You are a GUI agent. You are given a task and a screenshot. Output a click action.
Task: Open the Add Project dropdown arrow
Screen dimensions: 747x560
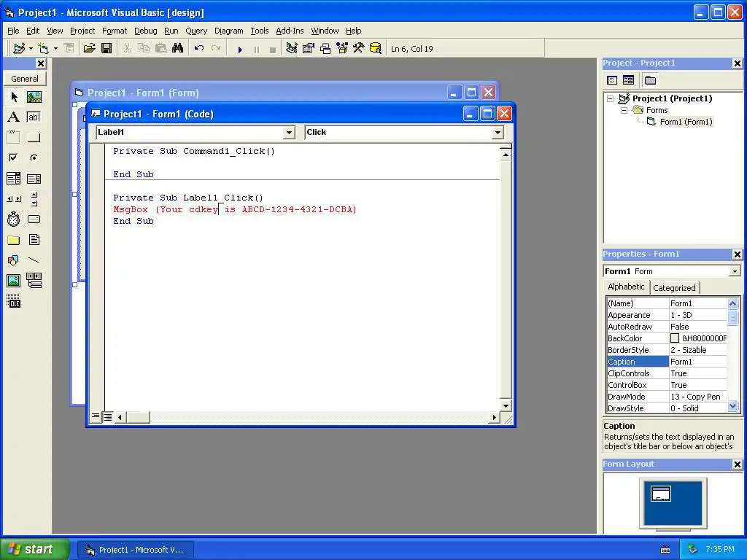(x=31, y=48)
